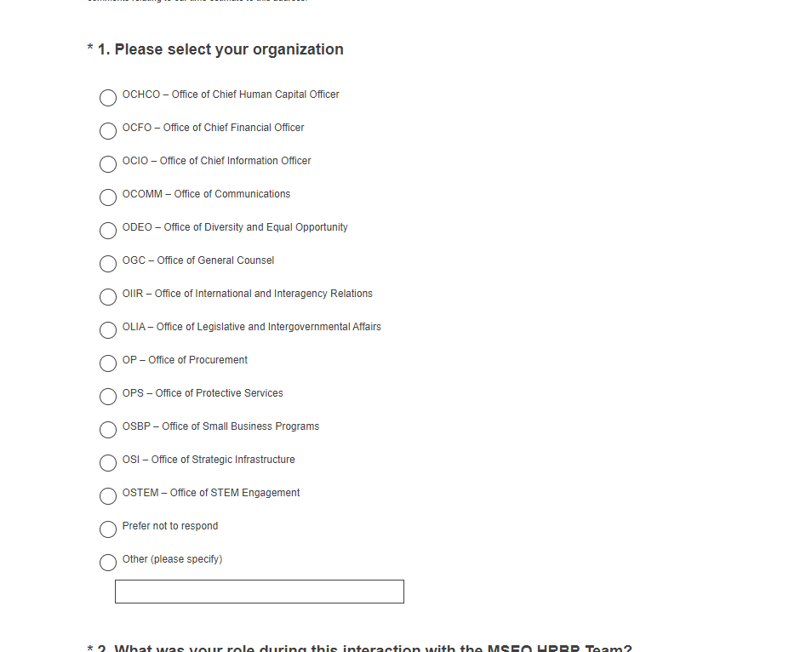The width and height of the screenshot is (812, 652).
Task: Choose OGC – Office of General Counsel
Action: [108, 264]
